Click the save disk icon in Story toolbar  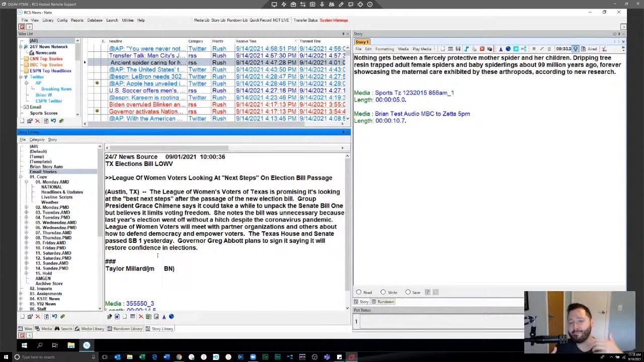pyautogui.click(x=458, y=49)
